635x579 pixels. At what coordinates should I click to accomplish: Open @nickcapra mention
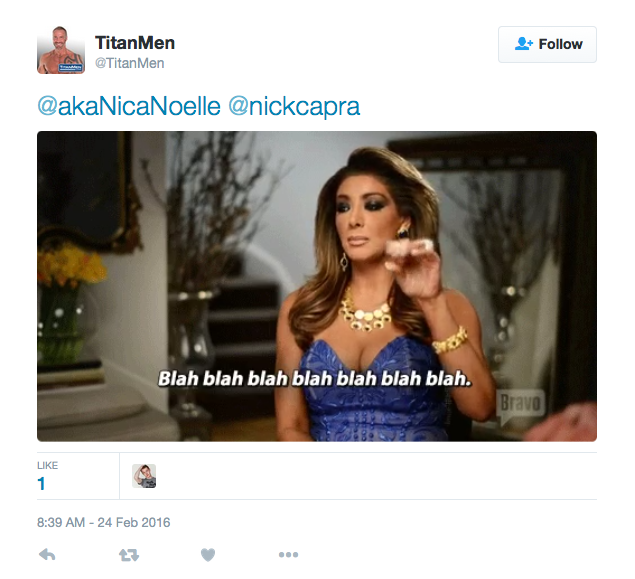coord(294,106)
